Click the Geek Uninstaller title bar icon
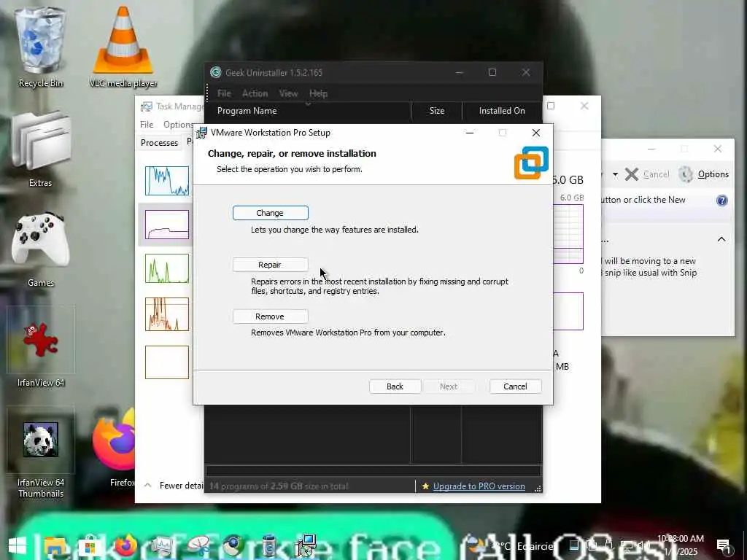This screenshot has width=747, height=560. (x=216, y=72)
